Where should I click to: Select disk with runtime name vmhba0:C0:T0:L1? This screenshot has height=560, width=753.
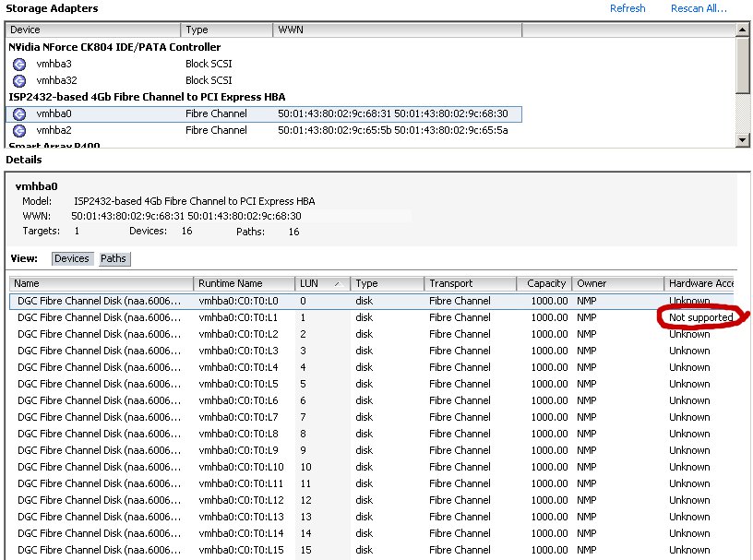point(371,317)
